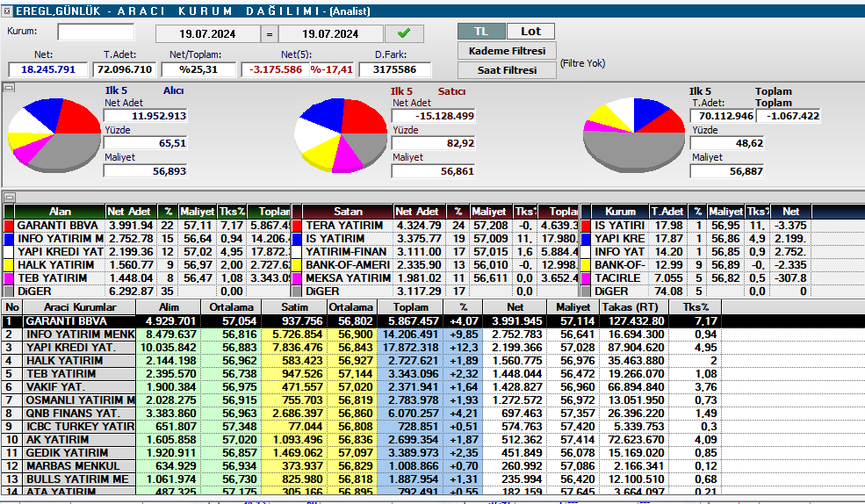Click yellow swatch next to BANK-OF-AMERI seller
Screen dimensions: 865x504
[297, 265]
